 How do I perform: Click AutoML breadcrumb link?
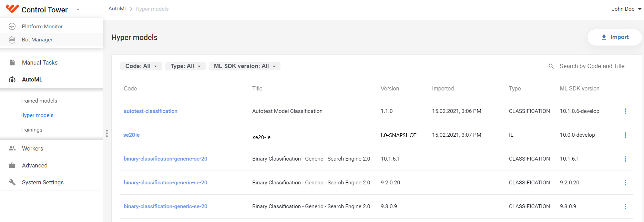coord(118,9)
